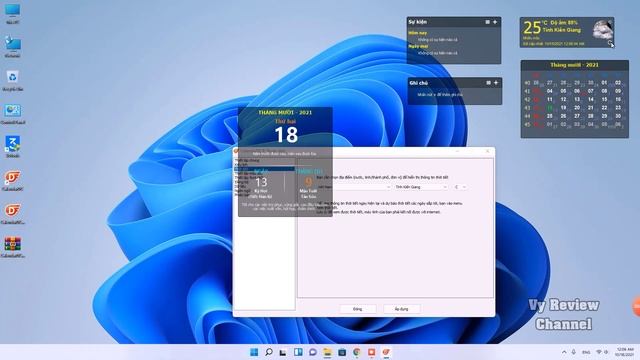Viewport: 640px width, 360px height.
Task: Open the Tỉnh Kiên Giang province dropdown
Action: 421,187
